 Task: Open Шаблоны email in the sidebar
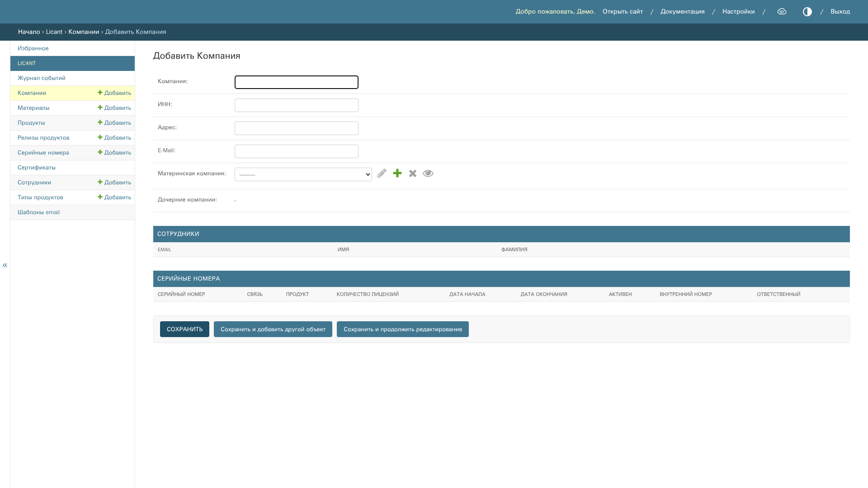38,212
